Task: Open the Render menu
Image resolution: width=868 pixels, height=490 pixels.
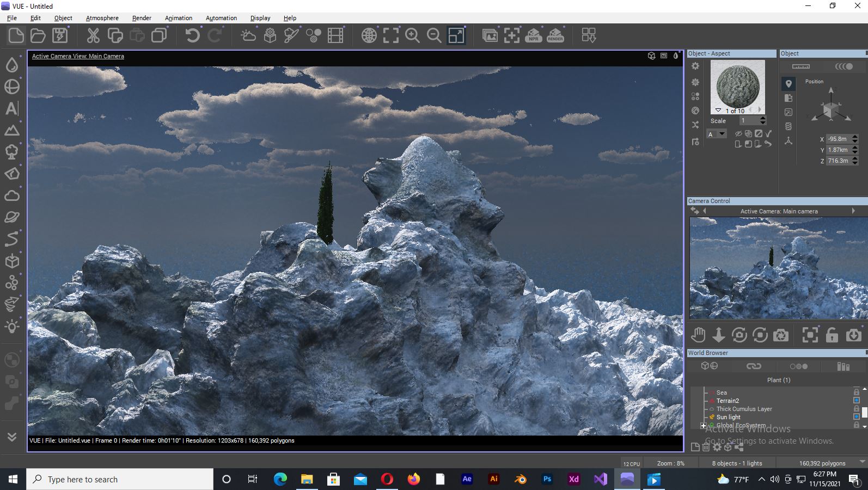Action: click(142, 18)
